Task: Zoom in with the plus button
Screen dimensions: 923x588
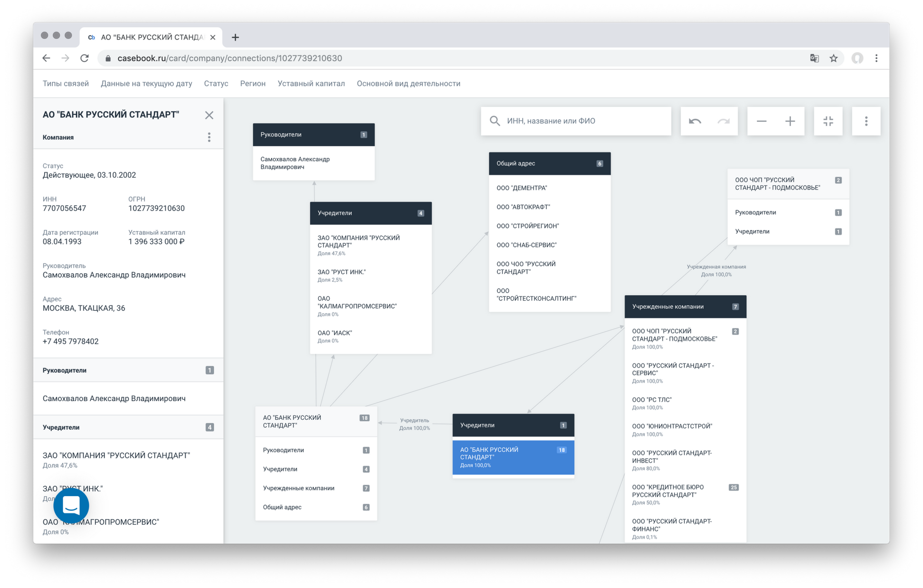Action: (x=790, y=121)
